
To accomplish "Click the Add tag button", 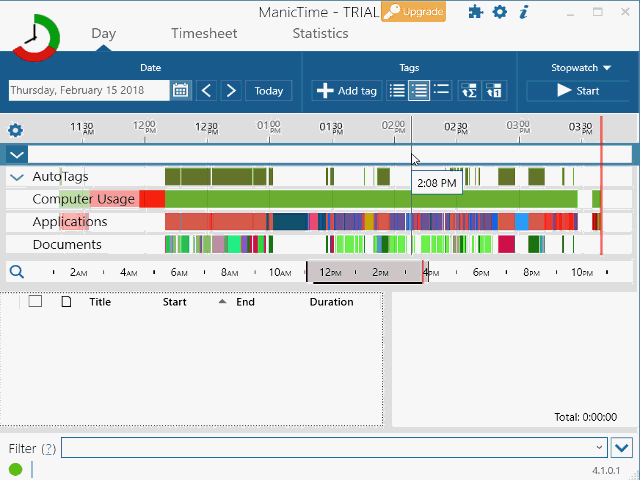I will pos(347,90).
